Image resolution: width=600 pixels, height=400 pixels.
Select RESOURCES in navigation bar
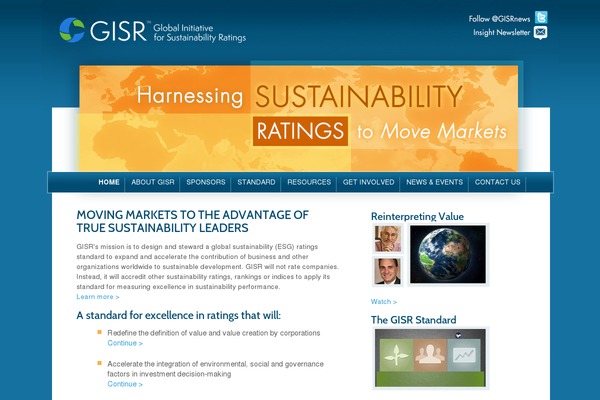click(x=309, y=182)
